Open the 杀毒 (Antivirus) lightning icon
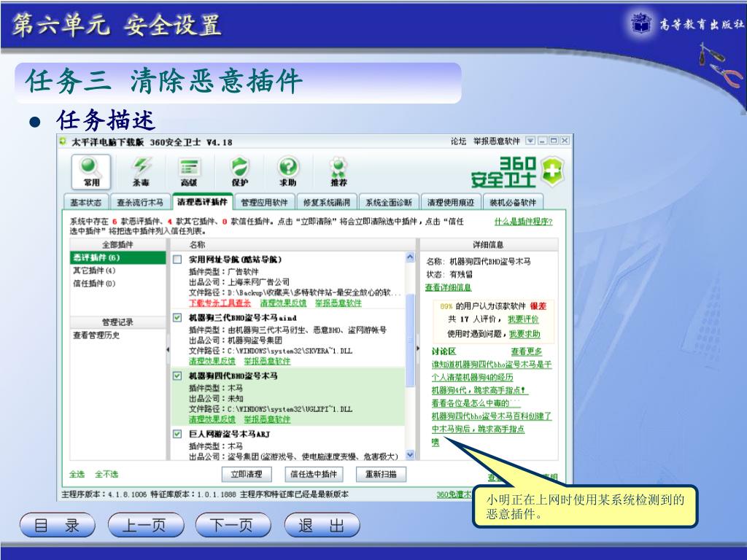This screenshot has height=560, width=747. click(141, 171)
